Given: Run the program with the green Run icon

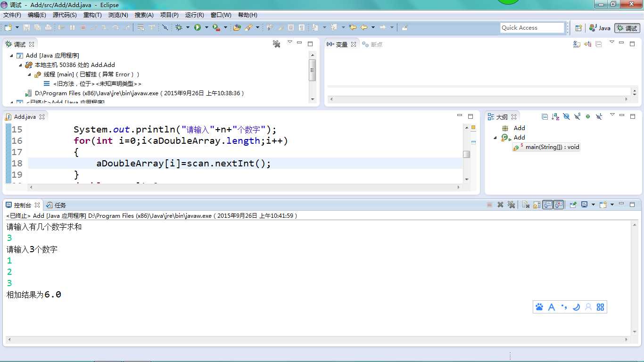Looking at the screenshot, I should [x=198, y=27].
